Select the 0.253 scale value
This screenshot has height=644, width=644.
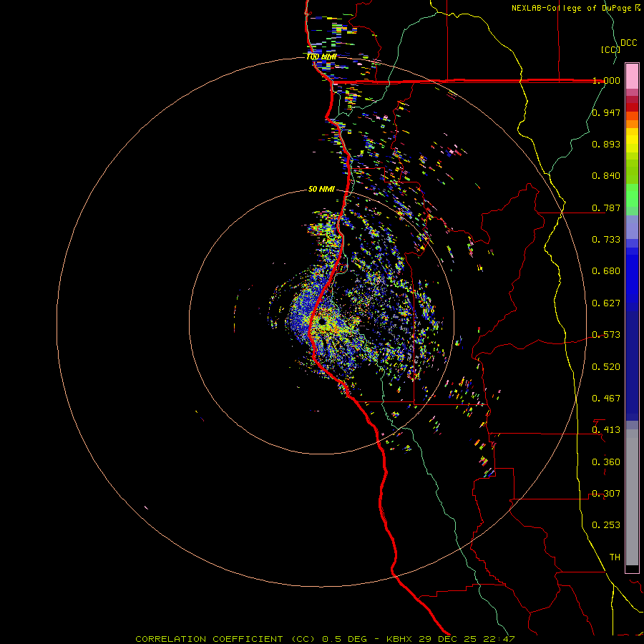tap(606, 525)
